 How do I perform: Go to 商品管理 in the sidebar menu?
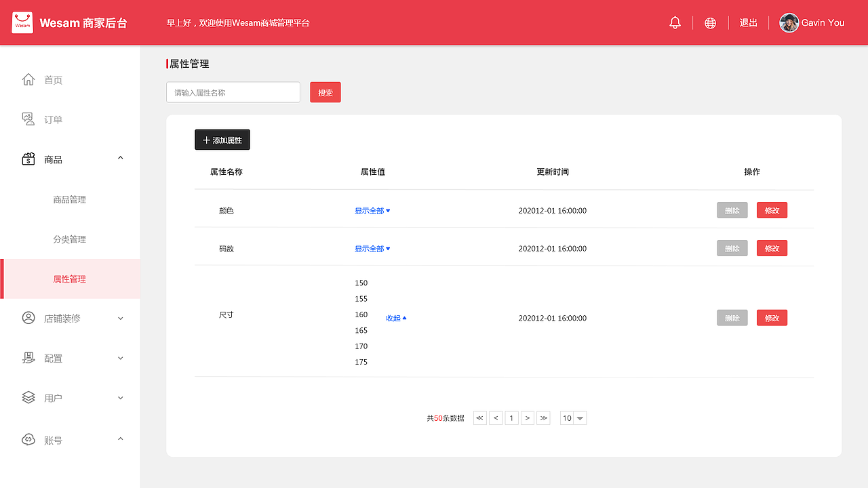pyautogui.click(x=70, y=199)
